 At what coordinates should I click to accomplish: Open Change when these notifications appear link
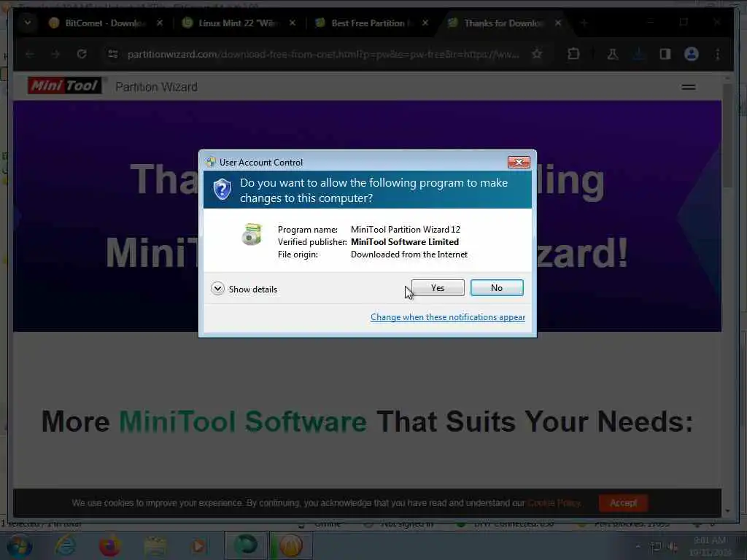(448, 317)
